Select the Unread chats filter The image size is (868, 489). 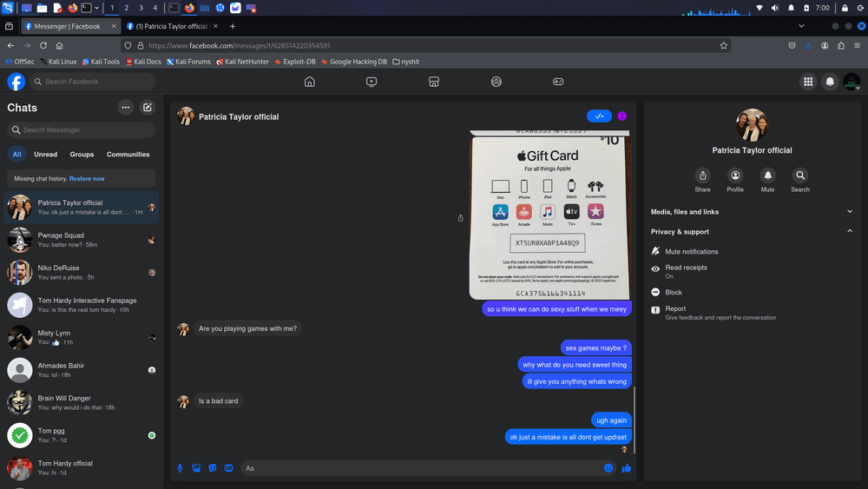click(45, 155)
